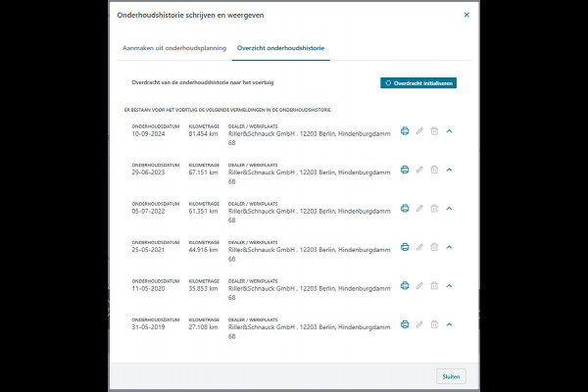The height and width of the screenshot is (392, 588).
Task: Print the 05-07-2022 maintenance entry
Action: pos(405,208)
